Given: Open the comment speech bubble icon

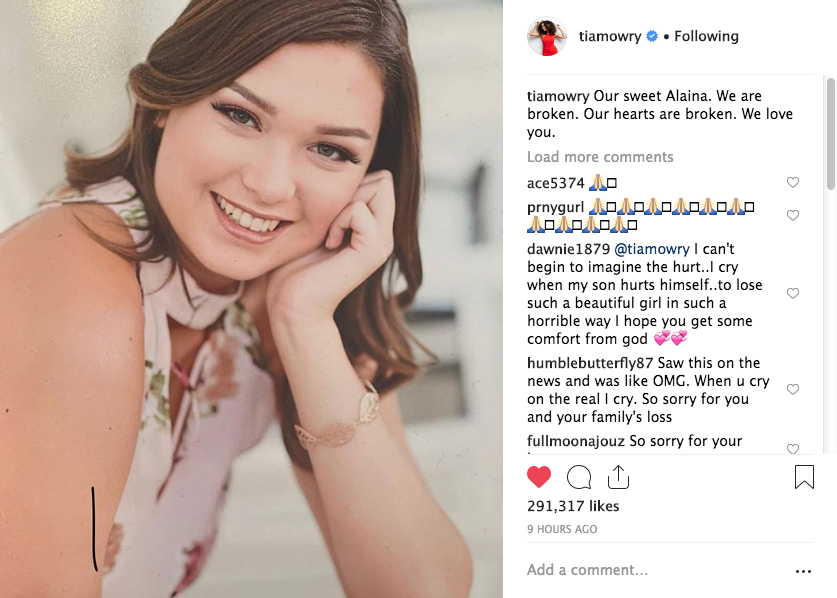Looking at the screenshot, I should pos(579,477).
